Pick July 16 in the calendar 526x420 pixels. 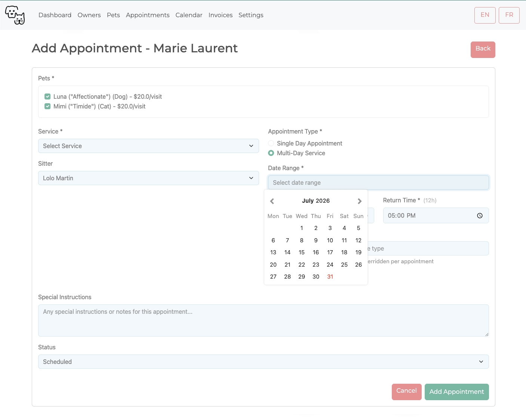pyautogui.click(x=316, y=252)
